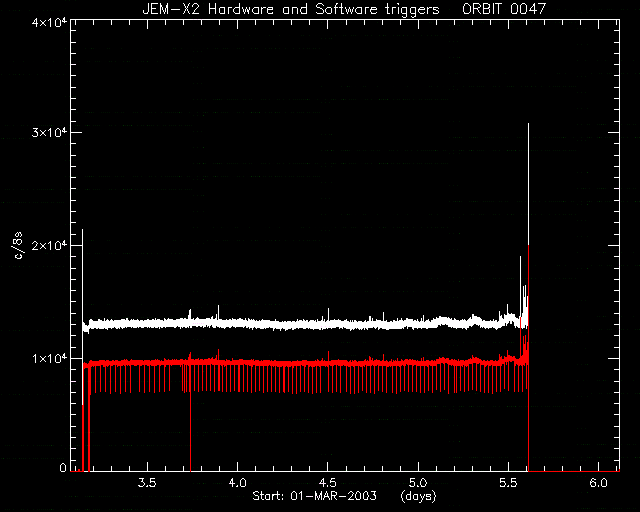Click the 3.5 x-axis tick label
The image size is (640, 512).
point(147,483)
